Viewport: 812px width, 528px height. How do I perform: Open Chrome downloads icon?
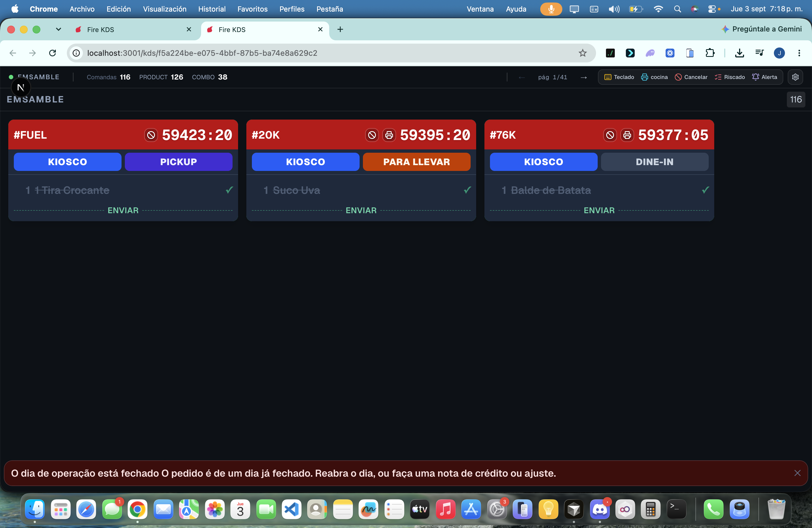coord(739,53)
